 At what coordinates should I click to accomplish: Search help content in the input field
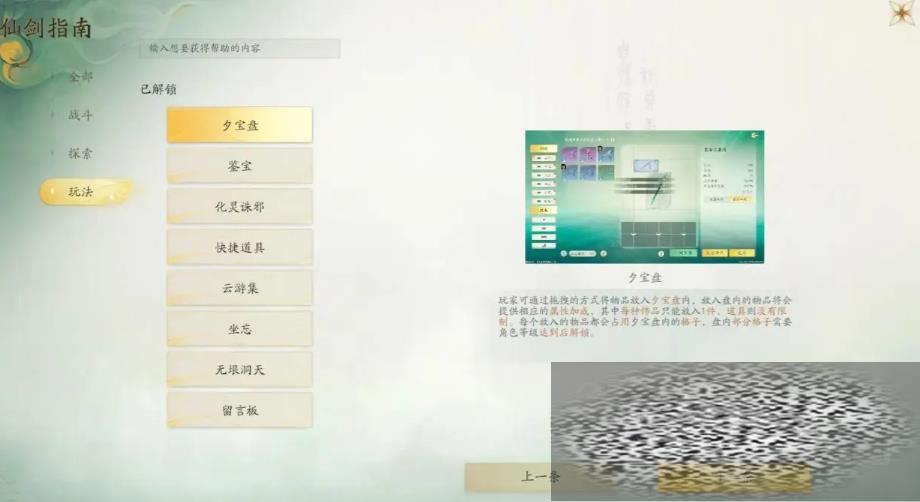pos(239,48)
